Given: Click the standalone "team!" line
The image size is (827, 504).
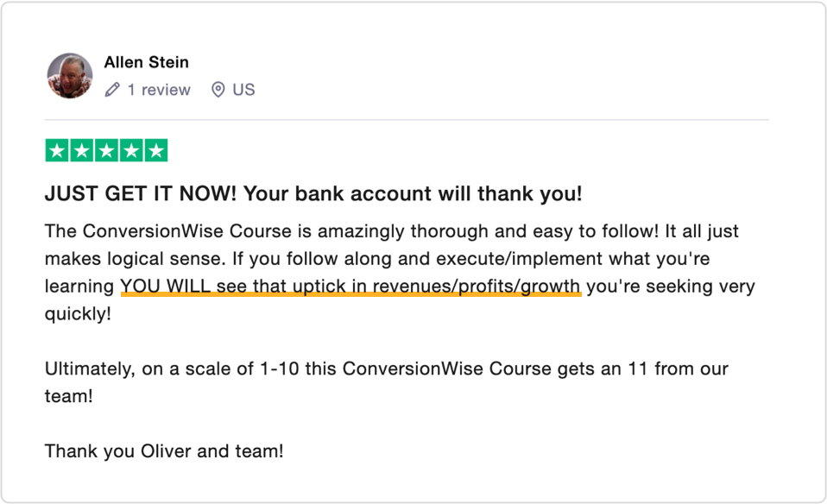Looking at the screenshot, I should tap(68, 396).
